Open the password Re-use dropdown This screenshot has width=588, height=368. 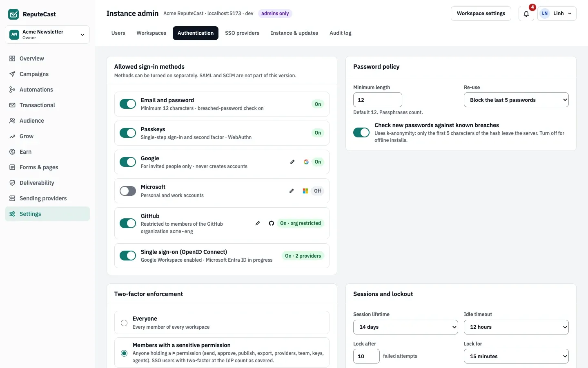coord(516,100)
